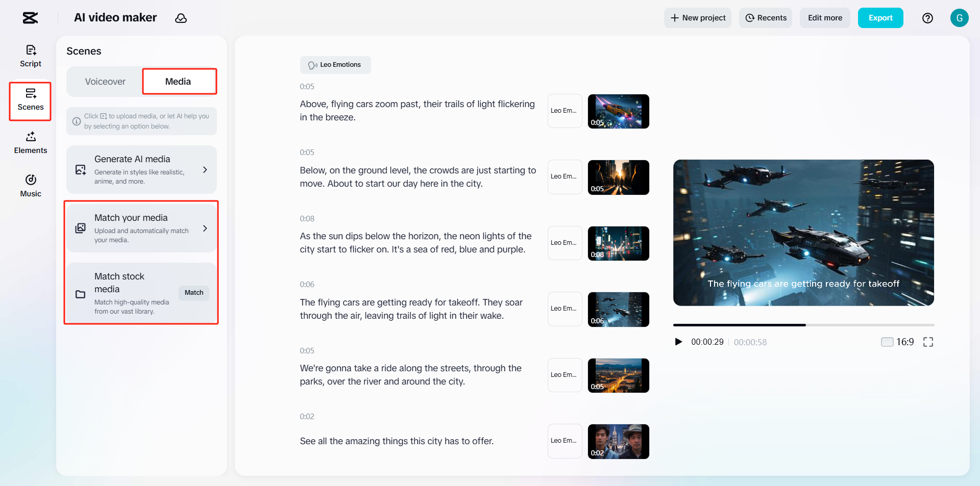Enter fullscreen preview mode
This screenshot has height=486, width=980.
click(928, 342)
